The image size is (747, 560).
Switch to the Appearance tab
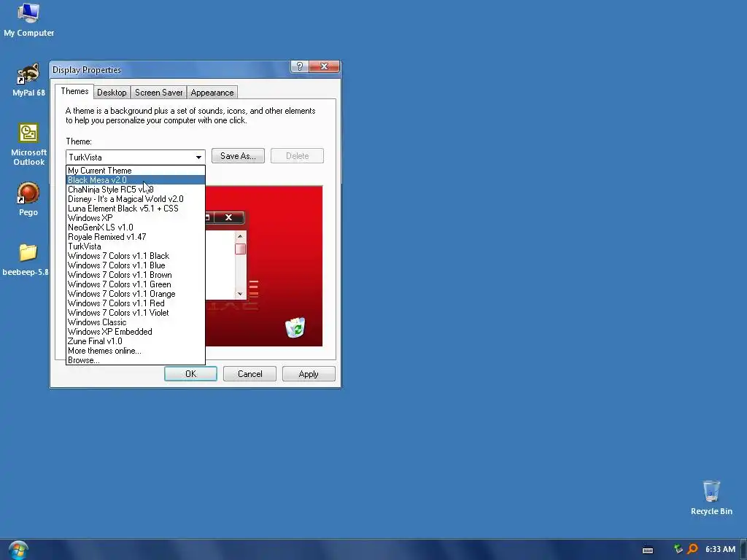click(212, 93)
